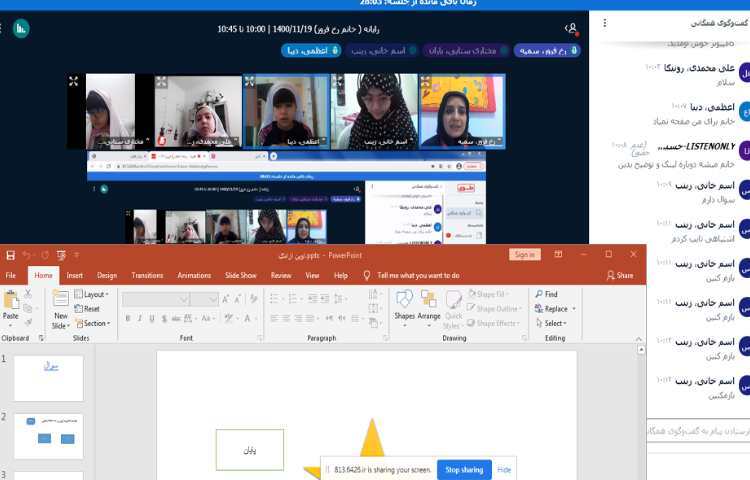The image size is (750, 480).
Task: Click the participants list icon in meeting header
Action: [571, 29]
